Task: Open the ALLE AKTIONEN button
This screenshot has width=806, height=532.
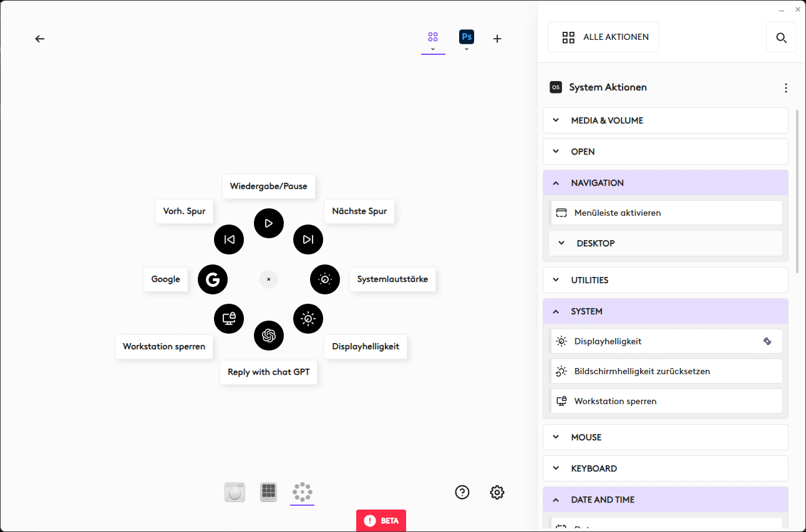Action: click(x=603, y=37)
